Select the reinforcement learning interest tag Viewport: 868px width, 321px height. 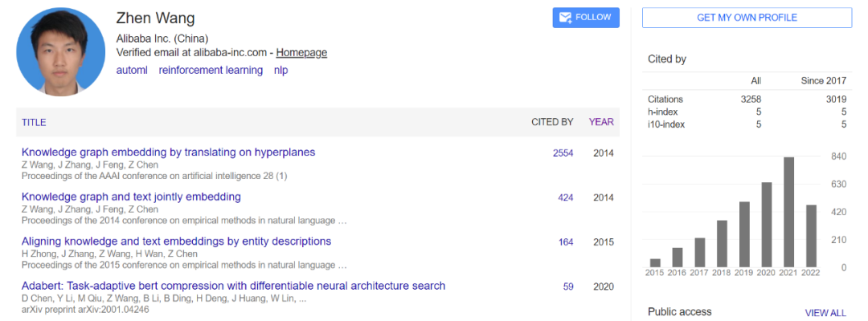coord(211,70)
